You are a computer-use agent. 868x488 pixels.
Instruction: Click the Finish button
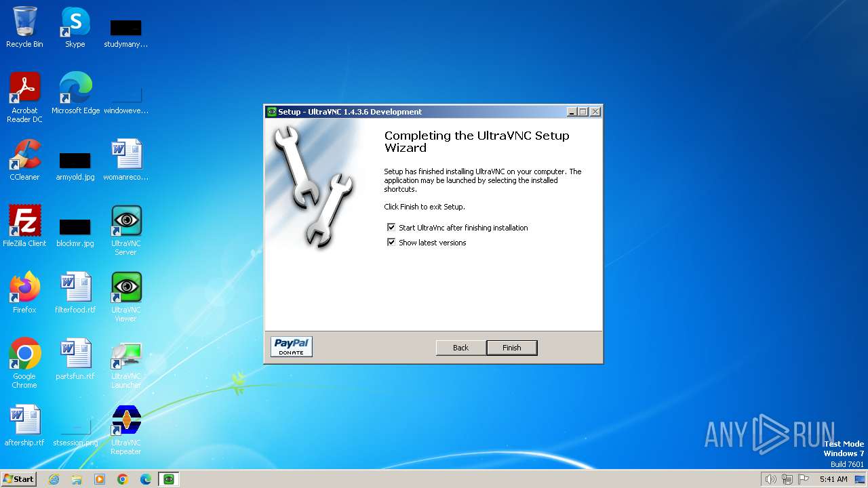(x=512, y=348)
